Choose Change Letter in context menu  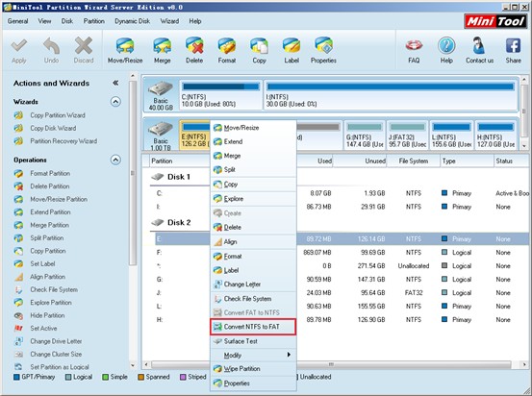253,285
